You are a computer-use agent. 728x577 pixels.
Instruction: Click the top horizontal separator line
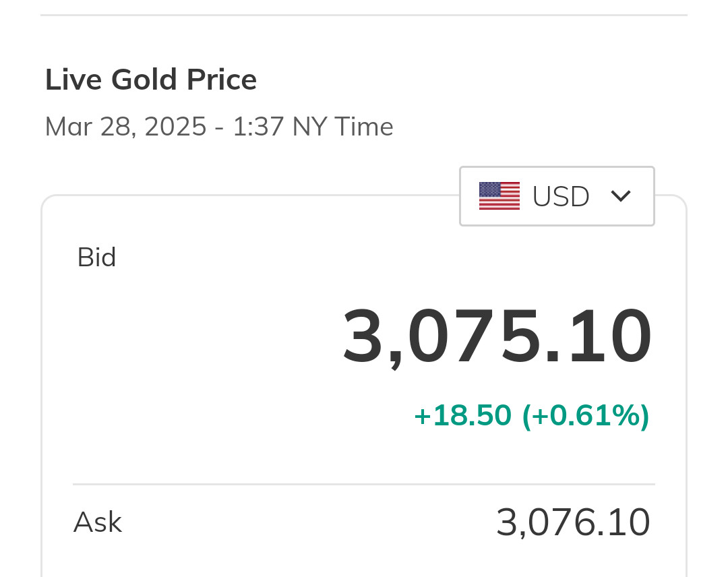pyautogui.click(x=364, y=15)
